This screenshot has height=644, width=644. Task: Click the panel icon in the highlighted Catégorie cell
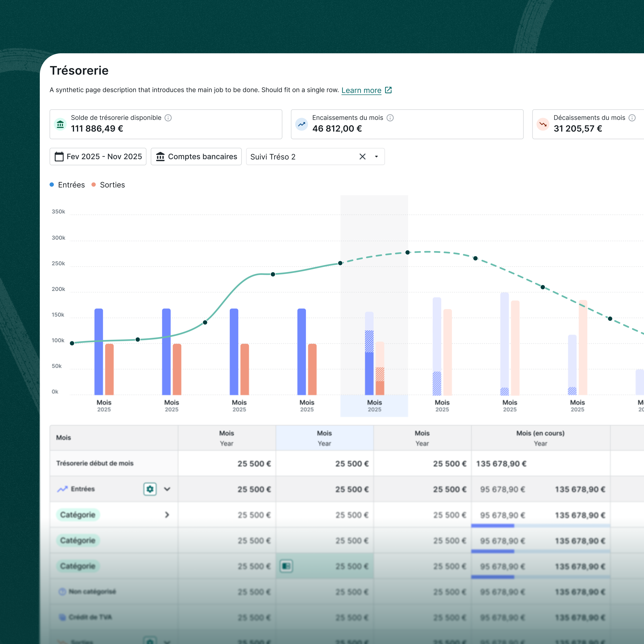tap(286, 566)
